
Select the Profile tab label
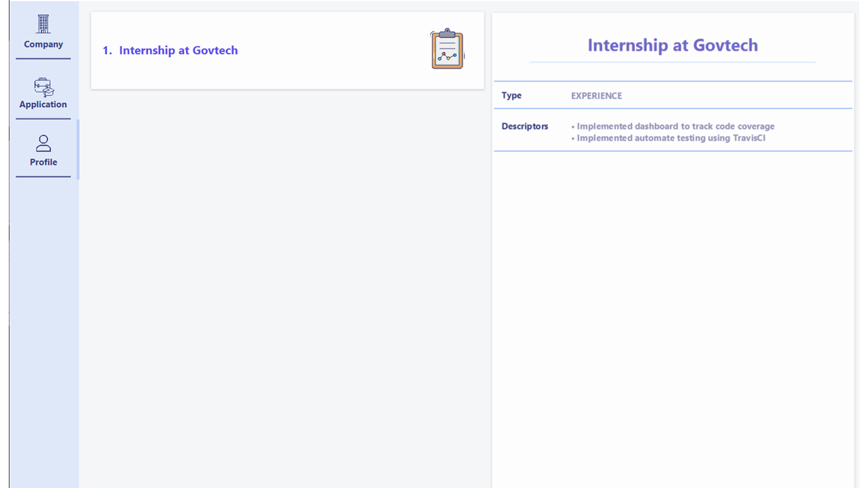click(43, 162)
